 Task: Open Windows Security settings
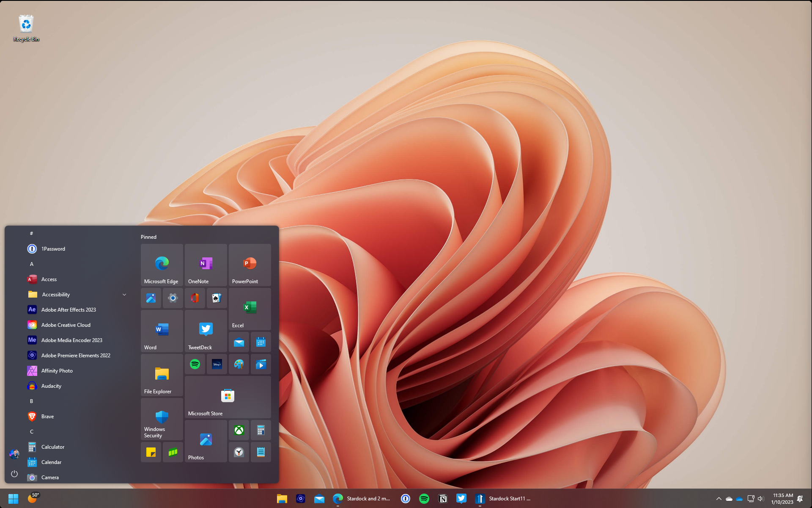[x=162, y=421]
